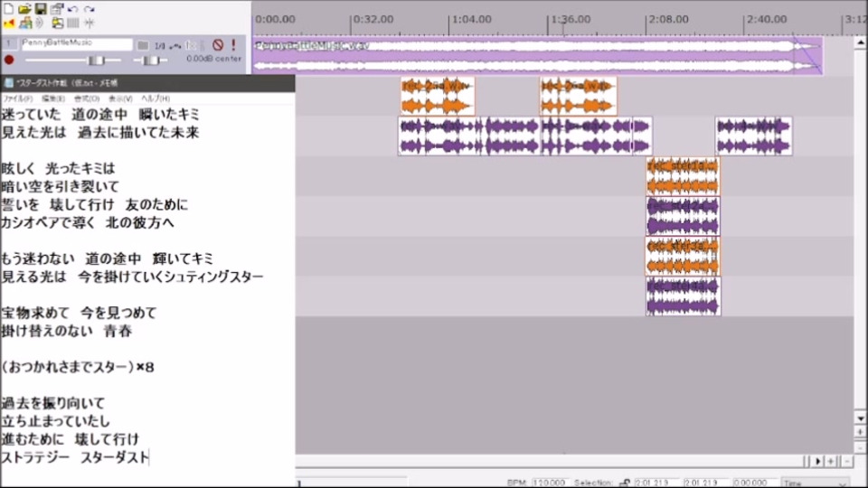Select second orange clip on track two
This screenshot has width=868, height=488.
click(x=579, y=97)
